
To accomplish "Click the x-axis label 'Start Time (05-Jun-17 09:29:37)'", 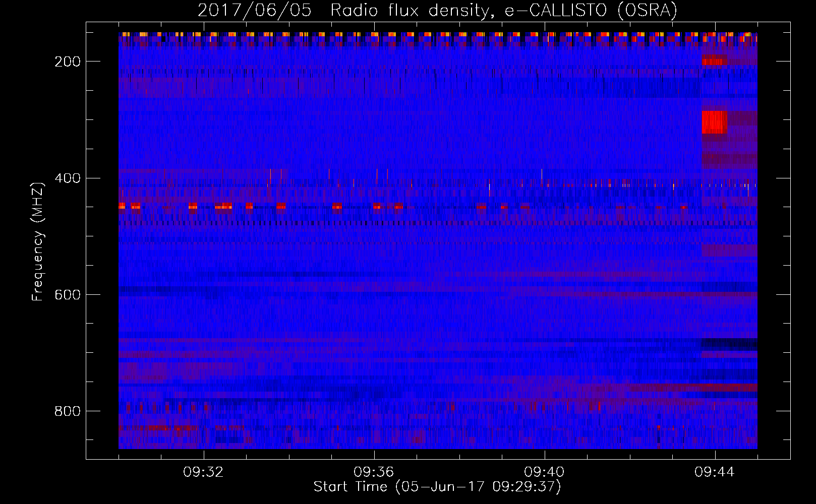I will 437,487.
